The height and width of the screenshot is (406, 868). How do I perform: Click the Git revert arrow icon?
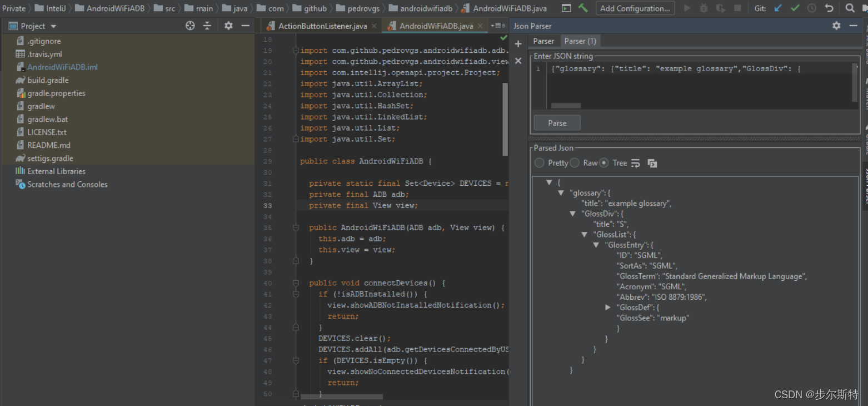(829, 8)
